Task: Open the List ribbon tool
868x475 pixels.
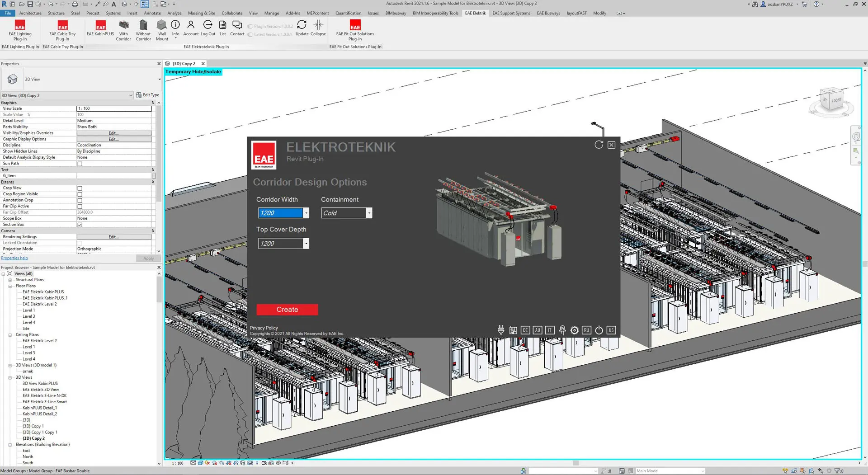Action: click(223, 28)
